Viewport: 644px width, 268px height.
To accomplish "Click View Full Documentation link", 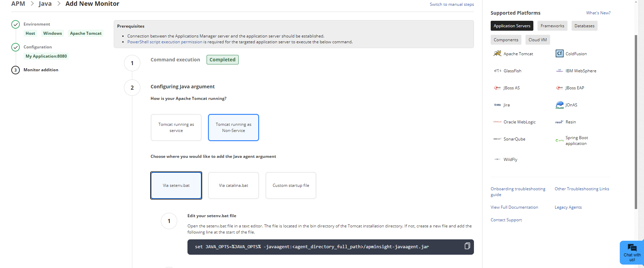I will tap(514, 207).
